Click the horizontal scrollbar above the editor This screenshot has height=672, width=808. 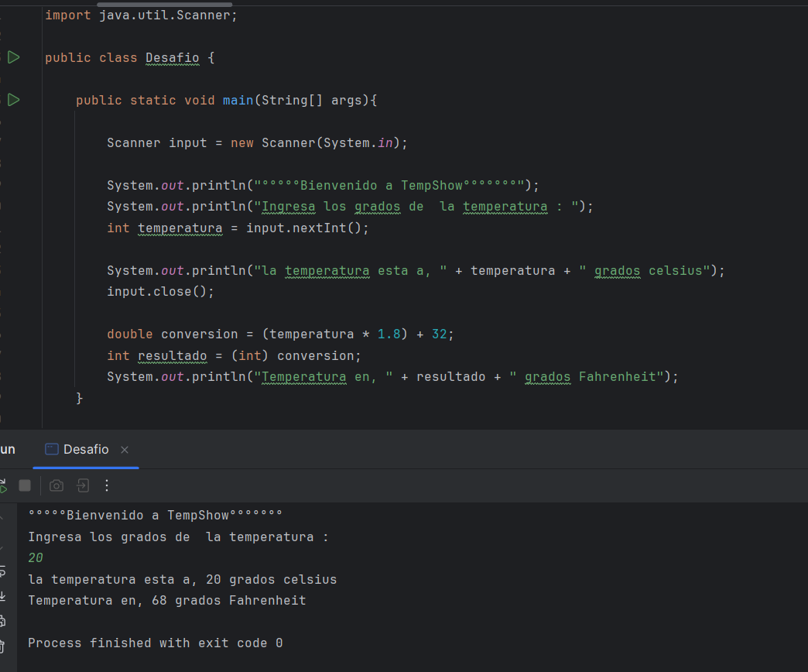click(x=164, y=4)
